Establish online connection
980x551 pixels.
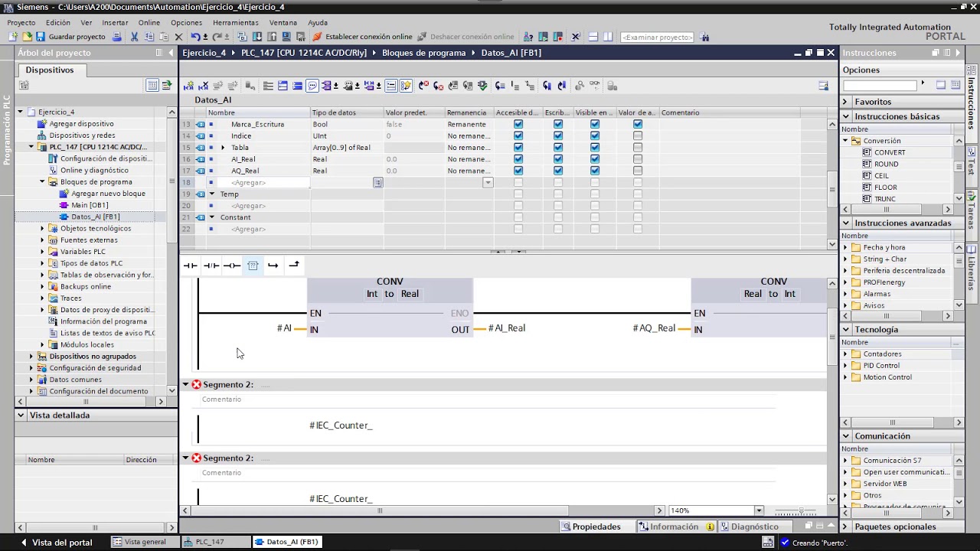tap(362, 37)
